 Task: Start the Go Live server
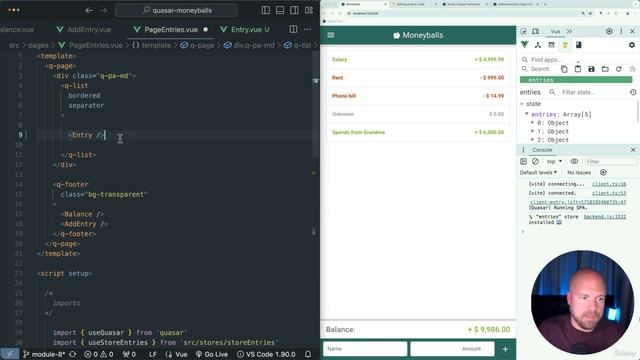tap(212, 354)
